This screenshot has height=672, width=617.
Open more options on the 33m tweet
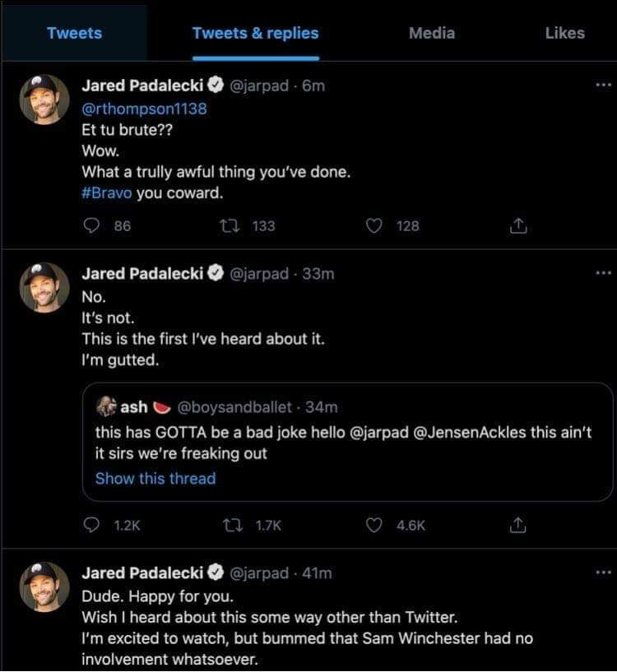(603, 273)
